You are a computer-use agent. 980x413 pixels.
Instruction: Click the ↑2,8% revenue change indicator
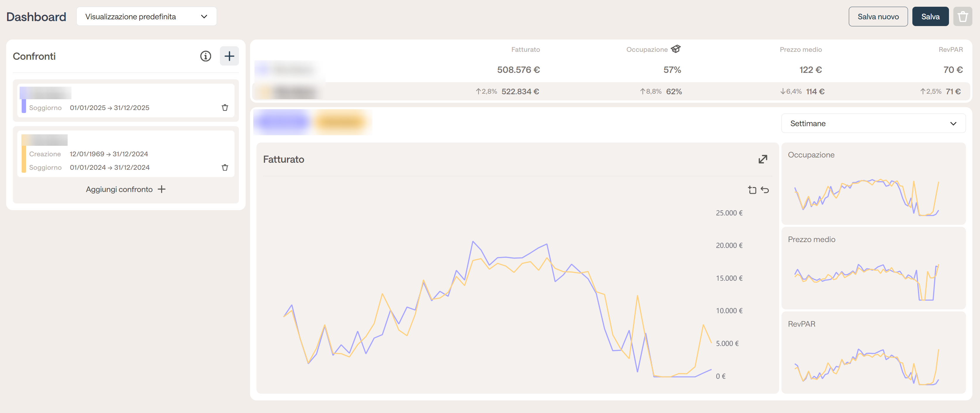click(x=486, y=91)
